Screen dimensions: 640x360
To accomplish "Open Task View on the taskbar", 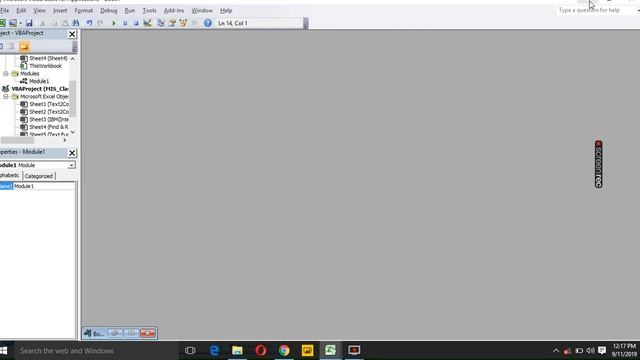I will (x=190, y=351).
